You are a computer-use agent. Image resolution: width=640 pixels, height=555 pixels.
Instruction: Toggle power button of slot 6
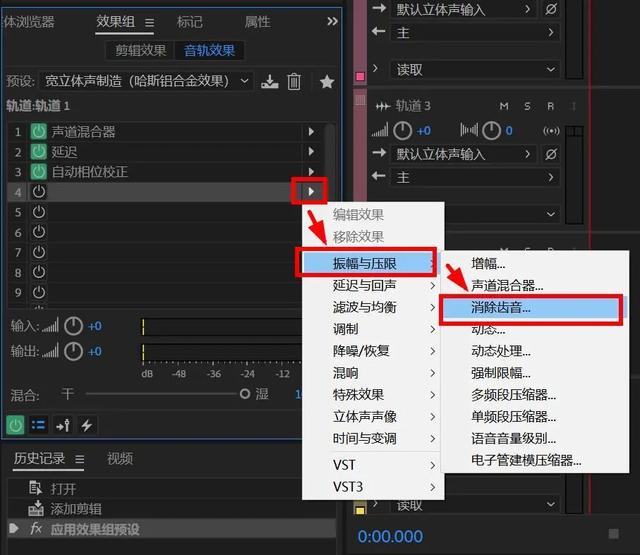39,232
